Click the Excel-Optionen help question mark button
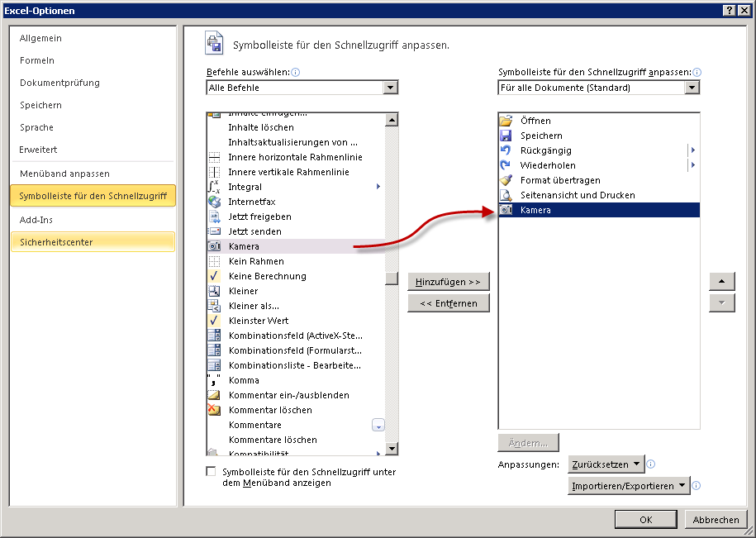The height and width of the screenshot is (538, 756). pyautogui.click(x=729, y=10)
